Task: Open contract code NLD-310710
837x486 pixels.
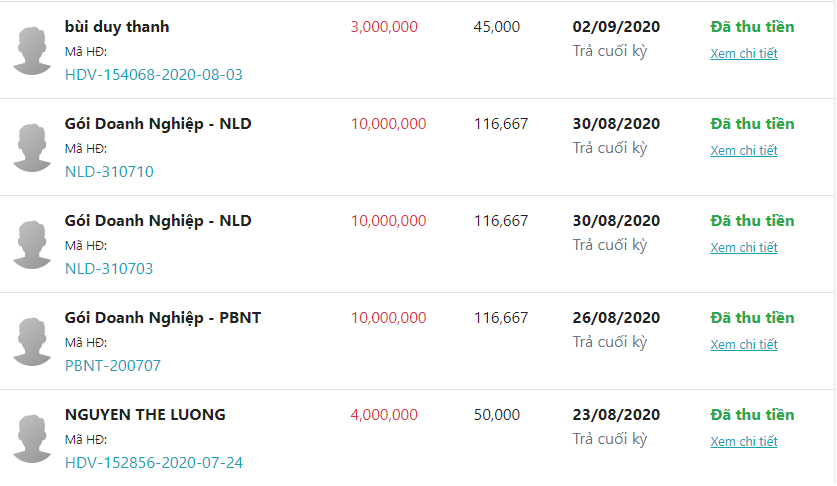Action: coord(109,171)
